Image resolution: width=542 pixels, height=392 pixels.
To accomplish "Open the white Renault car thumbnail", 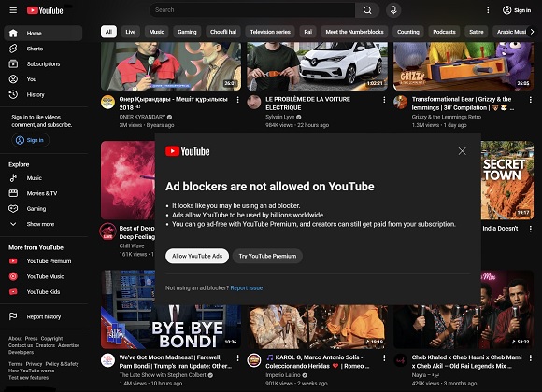I will 318,66.
